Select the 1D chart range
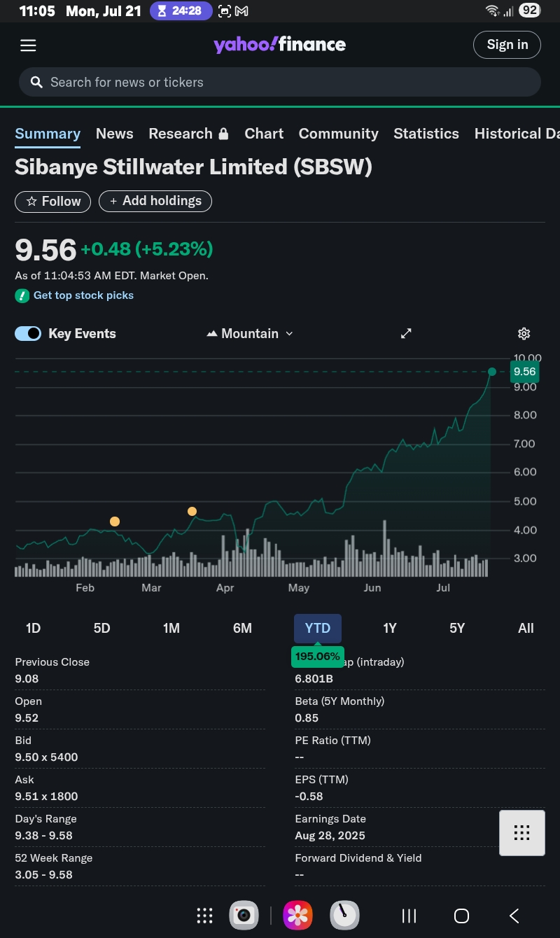 coord(33,629)
